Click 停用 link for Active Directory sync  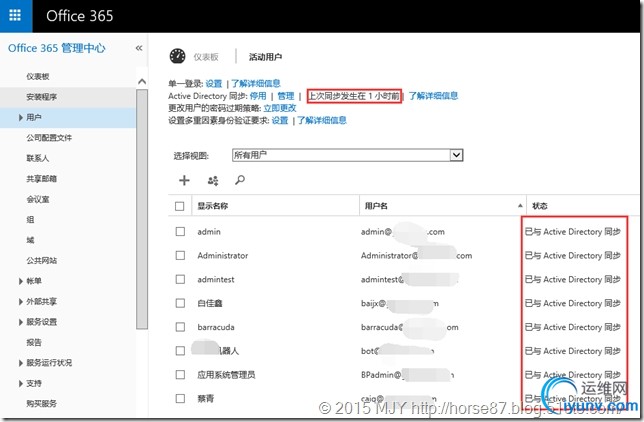258,96
